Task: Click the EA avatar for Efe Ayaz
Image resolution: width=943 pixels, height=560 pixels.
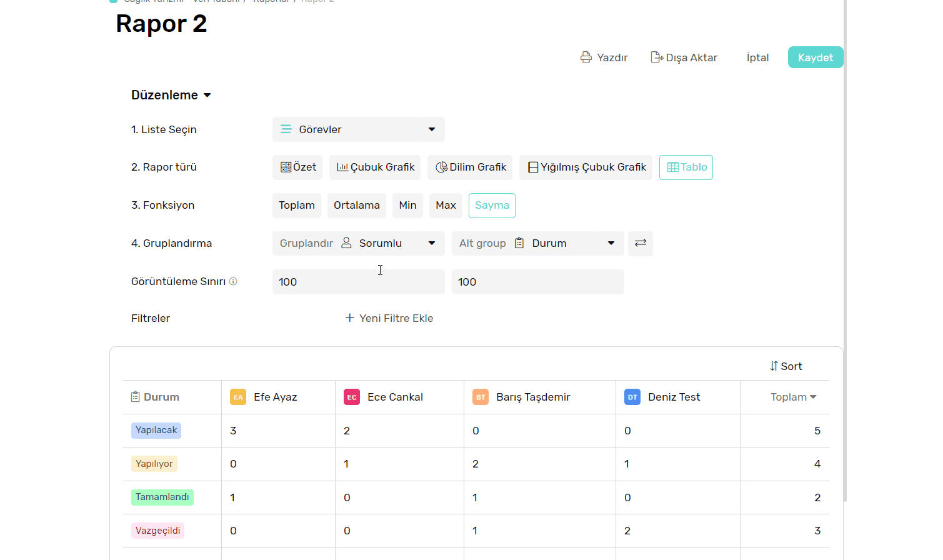Action: click(238, 397)
